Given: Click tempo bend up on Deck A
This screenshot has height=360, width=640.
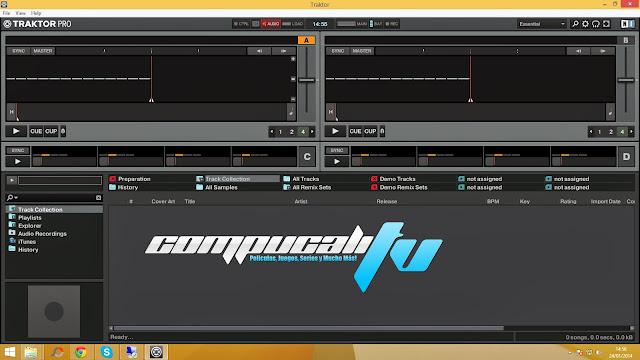Looking at the screenshot, I should [284, 51].
